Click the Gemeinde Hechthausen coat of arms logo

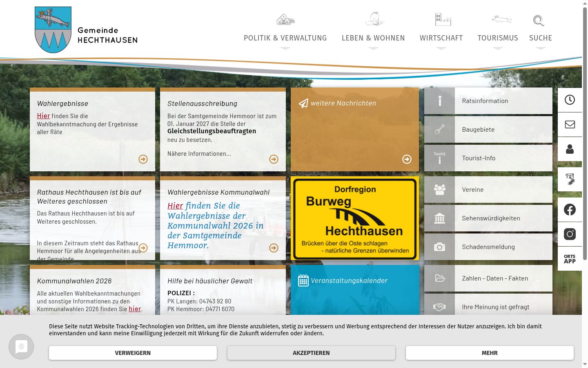pyautogui.click(x=53, y=30)
